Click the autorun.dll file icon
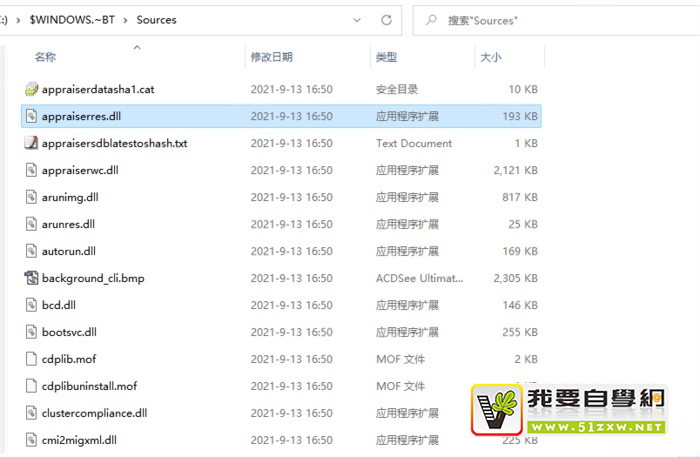This screenshot has height=457, width=700. pyautogui.click(x=31, y=250)
